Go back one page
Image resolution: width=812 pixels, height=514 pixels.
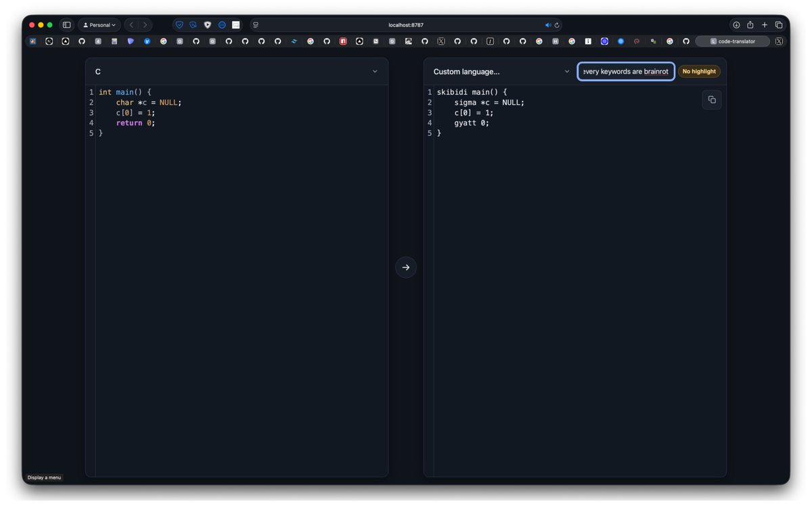[131, 25]
